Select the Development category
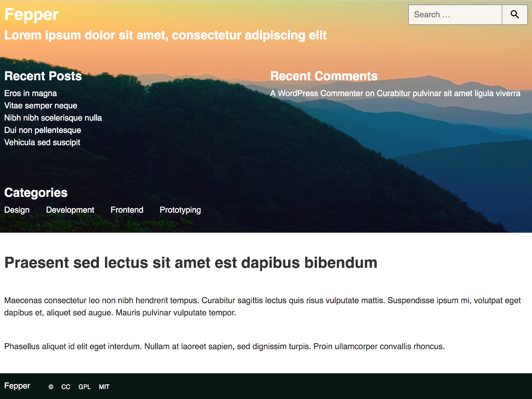This screenshot has width=532, height=399. 70,210
